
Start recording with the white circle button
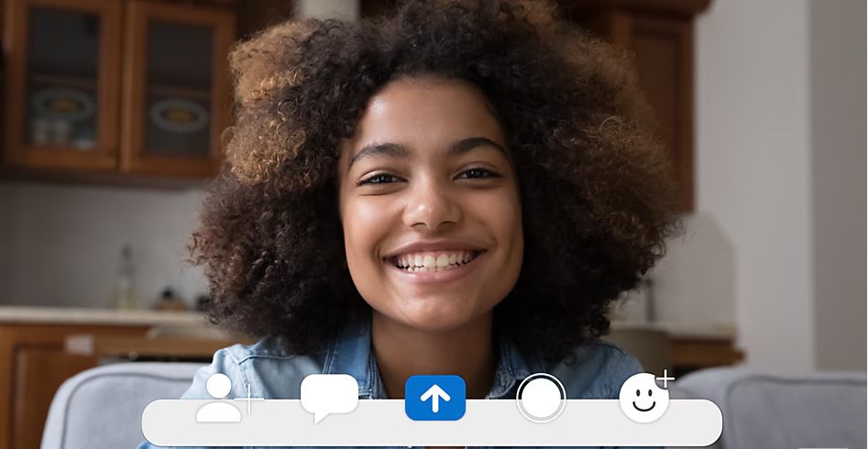pos(541,398)
